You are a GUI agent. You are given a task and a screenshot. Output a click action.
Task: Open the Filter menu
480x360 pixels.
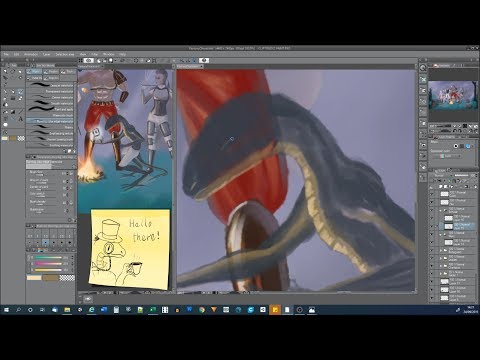tap(94, 54)
